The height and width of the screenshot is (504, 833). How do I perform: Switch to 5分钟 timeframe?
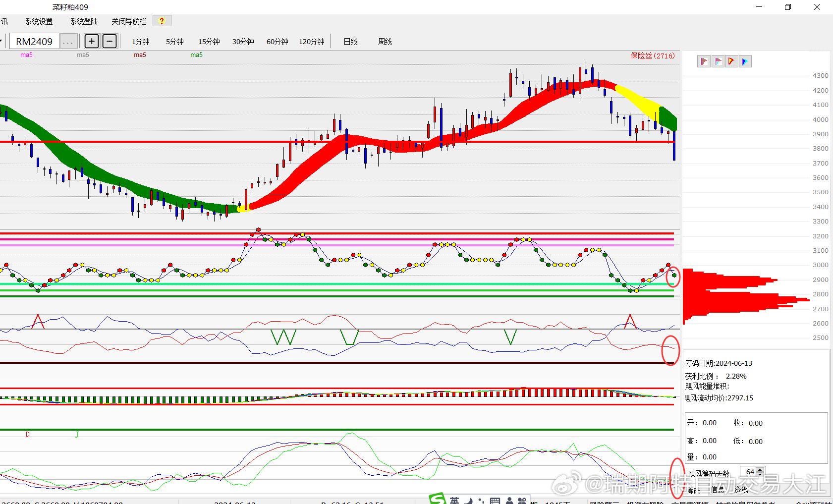pos(175,42)
